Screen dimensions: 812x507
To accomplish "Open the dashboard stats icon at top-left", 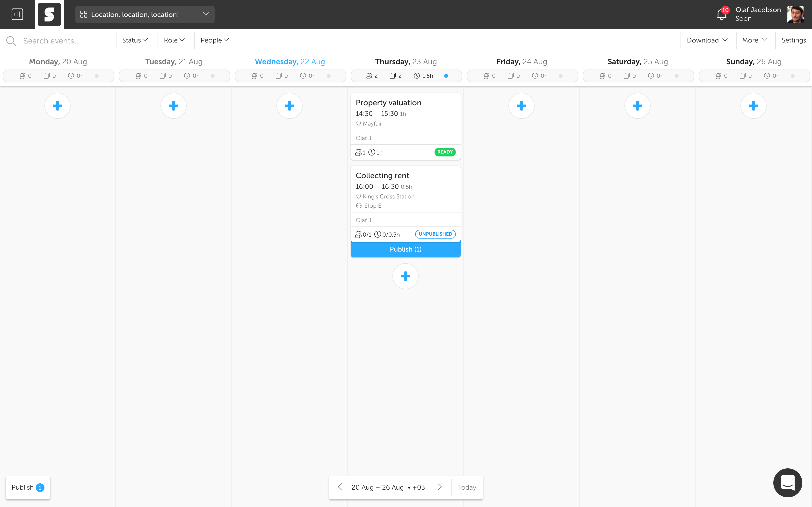I will [x=17, y=14].
